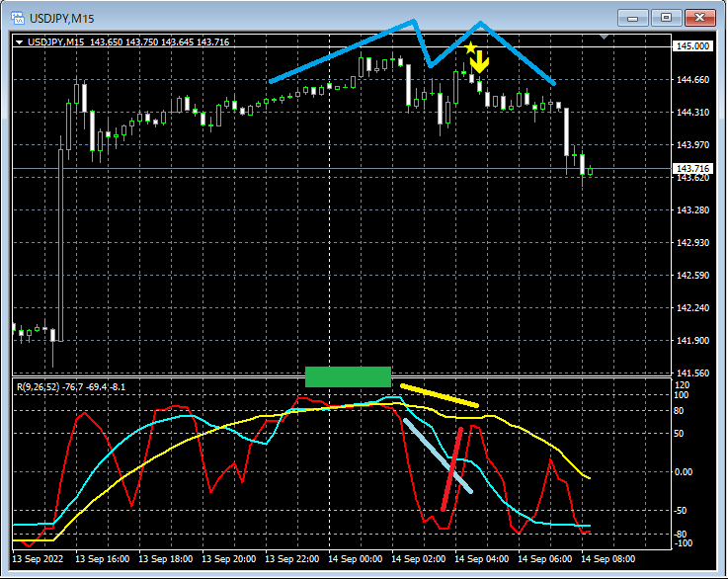
Task: Click the 14 Sep 02:00 time label
Action: click(x=418, y=559)
